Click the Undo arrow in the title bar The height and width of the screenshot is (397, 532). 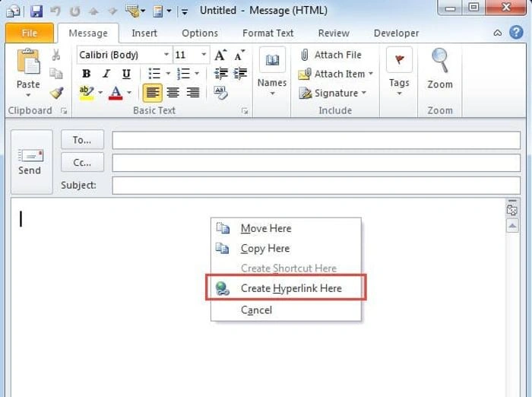pos(55,11)
